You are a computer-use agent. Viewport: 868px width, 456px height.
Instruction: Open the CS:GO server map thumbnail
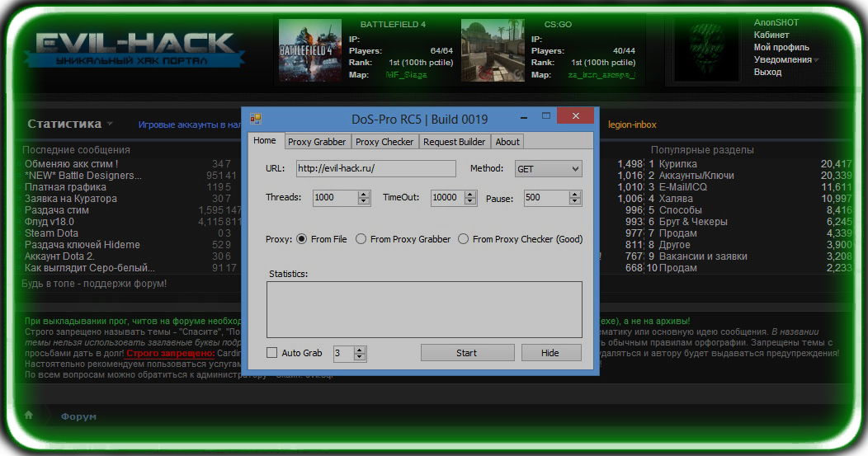(x=493, y=50)
